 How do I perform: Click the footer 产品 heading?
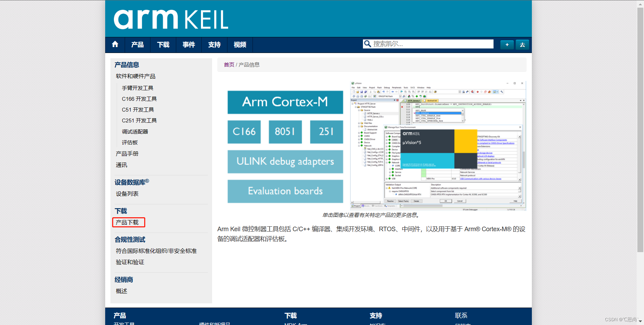point(120,316)
